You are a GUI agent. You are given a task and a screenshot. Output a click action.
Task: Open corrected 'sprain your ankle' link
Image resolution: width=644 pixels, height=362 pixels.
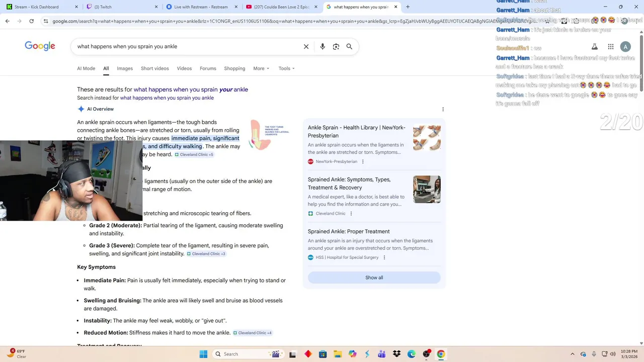click(x=191, y=89)
